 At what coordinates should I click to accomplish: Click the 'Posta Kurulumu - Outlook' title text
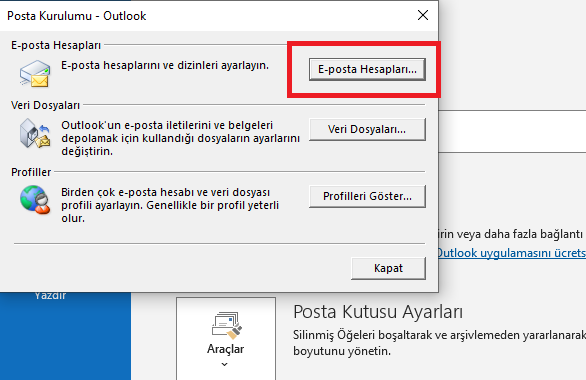click(77, 16)
